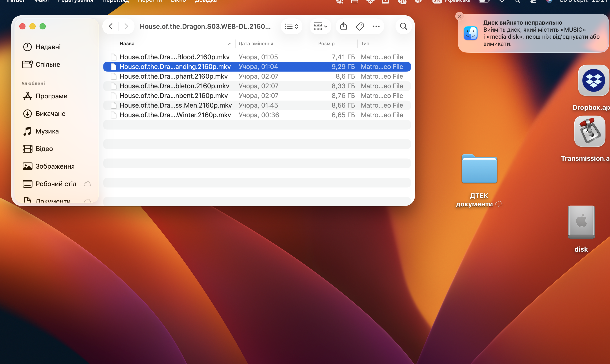Image resolution: width=610 pixels, height=364 pixels.
Task: Toggle the sort direction arrow in Назва header
Action: [x=229, y=44]
